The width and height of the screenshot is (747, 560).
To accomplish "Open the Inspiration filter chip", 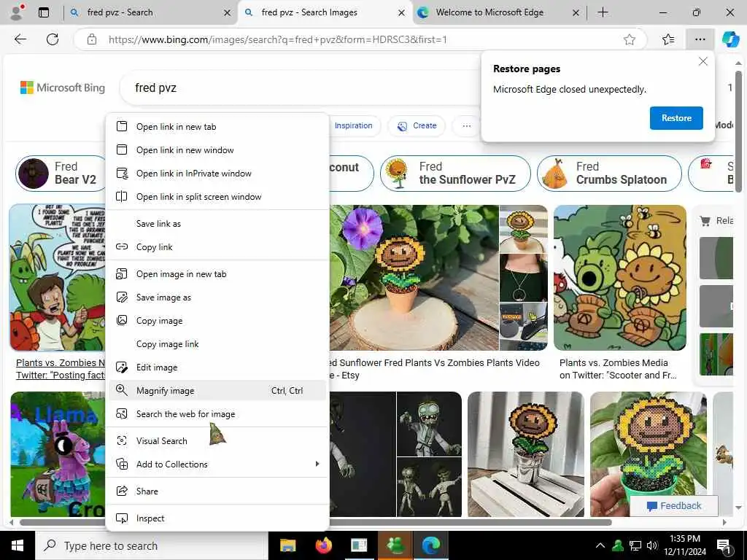I will click(x=354, y=125).
